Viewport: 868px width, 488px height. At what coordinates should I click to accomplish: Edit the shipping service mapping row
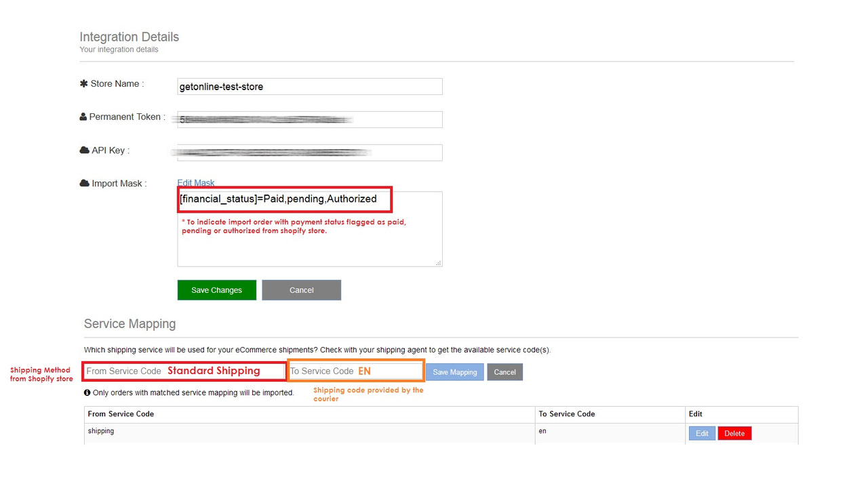pyautogui.click(x=701, y=432)
